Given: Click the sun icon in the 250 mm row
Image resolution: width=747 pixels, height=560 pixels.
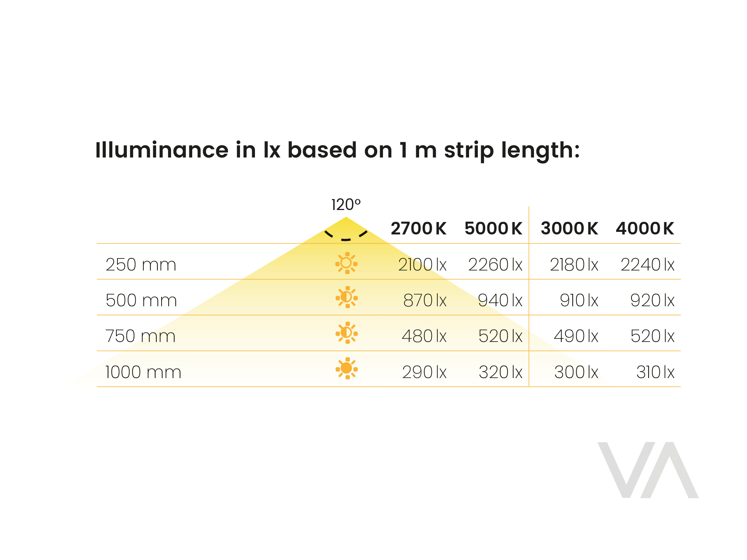Looking at the screenshot, I should pyautogui.click(x=346, y=263).
